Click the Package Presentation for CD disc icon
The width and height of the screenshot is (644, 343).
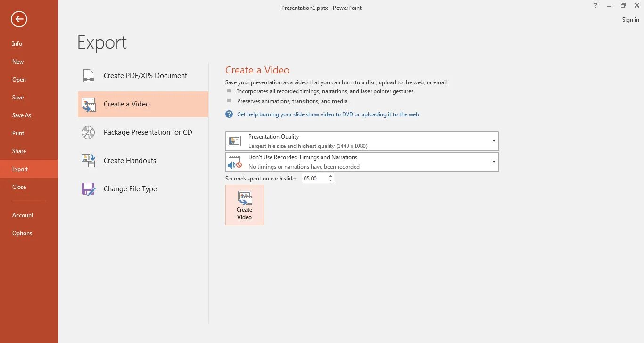pyautogui.click(x=88, y=132)
